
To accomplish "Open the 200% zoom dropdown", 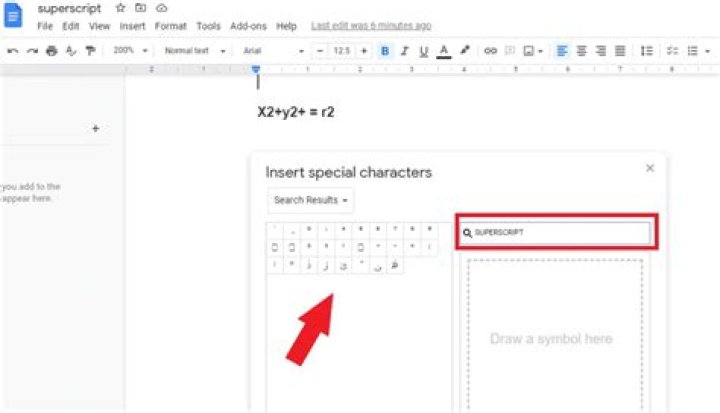I will coord(130,50).
